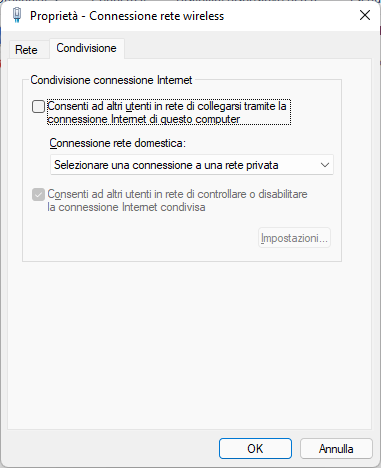This screenshot has height=468, width=381.
Task: Open the Connessione rete domestica combo box
Action: (192, 165)
